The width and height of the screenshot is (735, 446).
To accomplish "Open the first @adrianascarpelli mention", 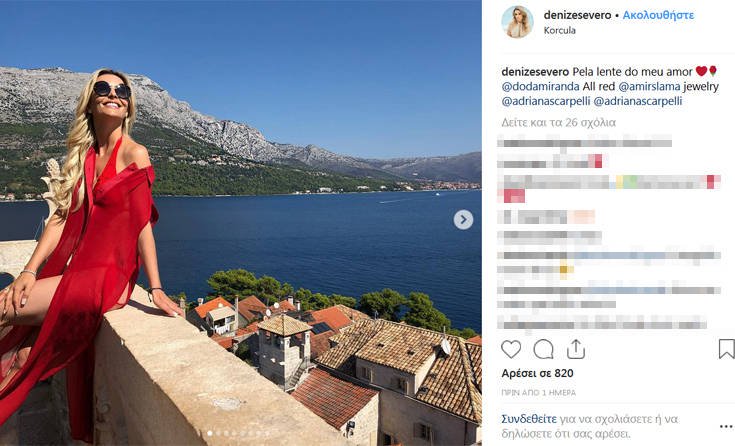I will coord(546,101).
